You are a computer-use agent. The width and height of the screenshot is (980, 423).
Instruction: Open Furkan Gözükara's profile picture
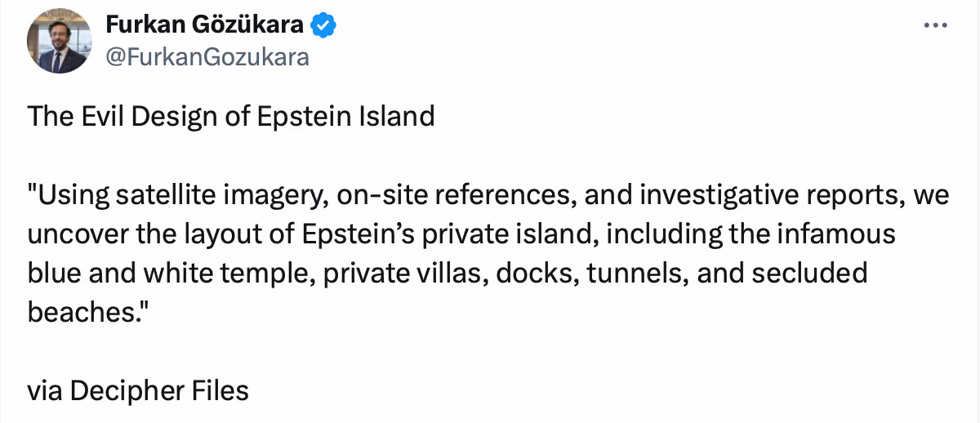click(x=59, y=41)
